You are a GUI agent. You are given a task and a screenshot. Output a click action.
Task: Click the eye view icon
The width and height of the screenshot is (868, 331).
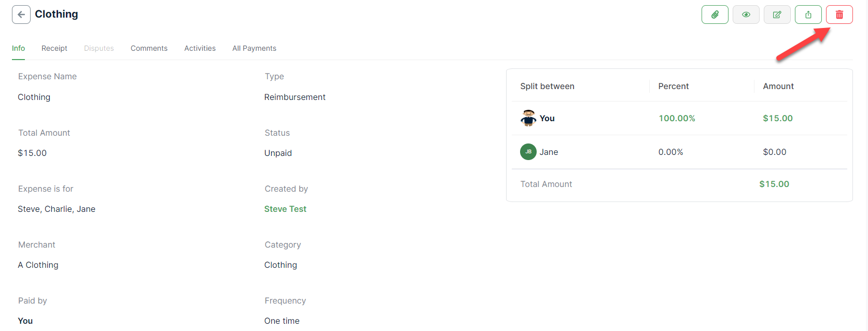click(x=746, y=15)
